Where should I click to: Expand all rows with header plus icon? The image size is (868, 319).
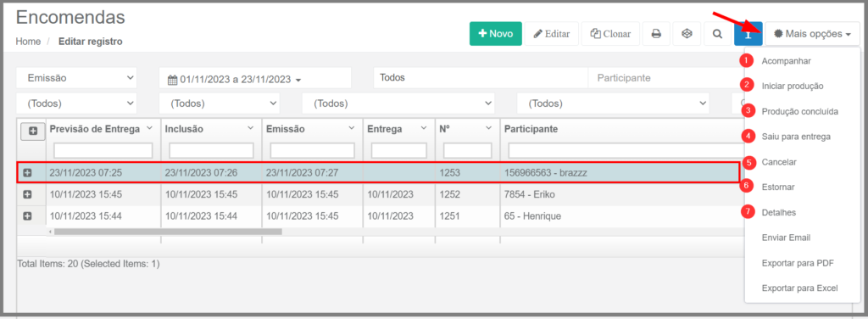point(33,132)
